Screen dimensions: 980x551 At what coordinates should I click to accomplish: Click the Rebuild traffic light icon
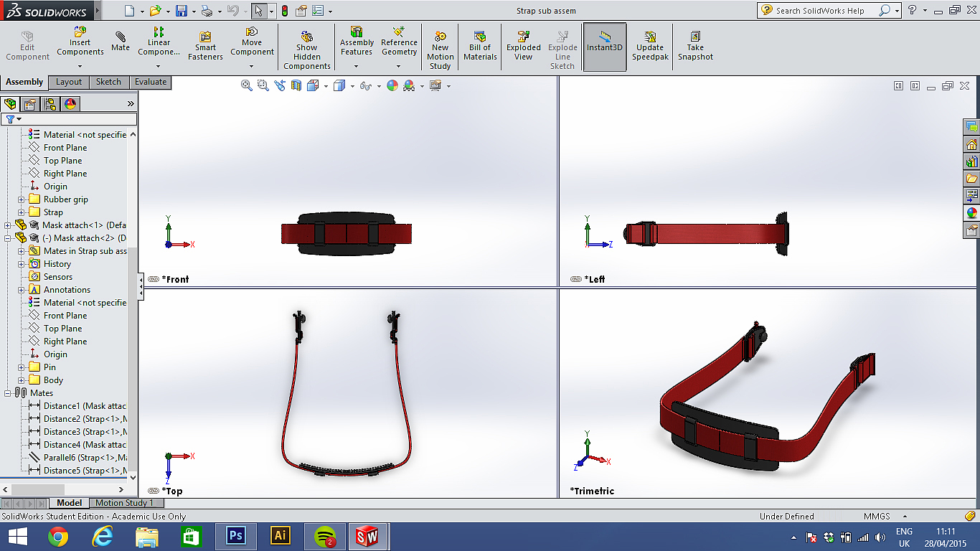point(285,11)
